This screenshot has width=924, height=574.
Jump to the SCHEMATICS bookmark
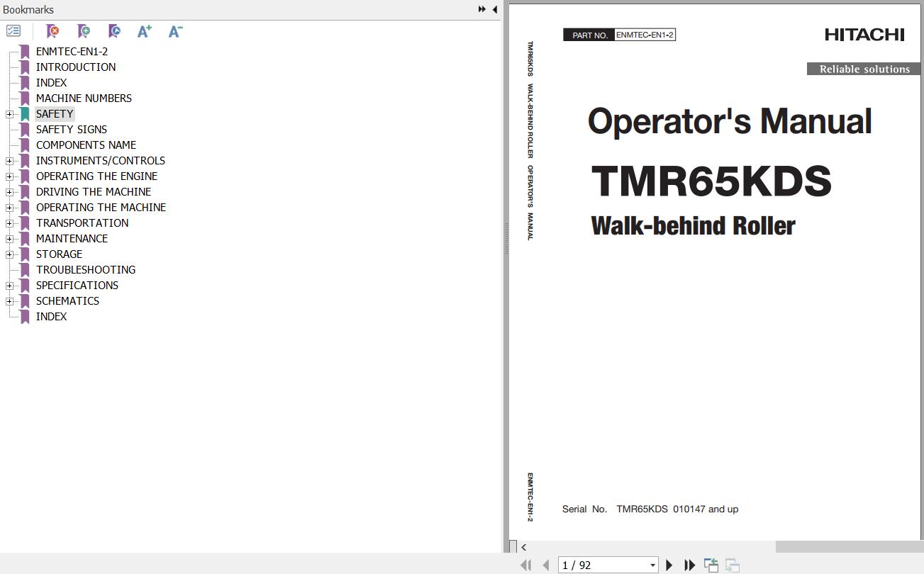(x=67, y=301)
